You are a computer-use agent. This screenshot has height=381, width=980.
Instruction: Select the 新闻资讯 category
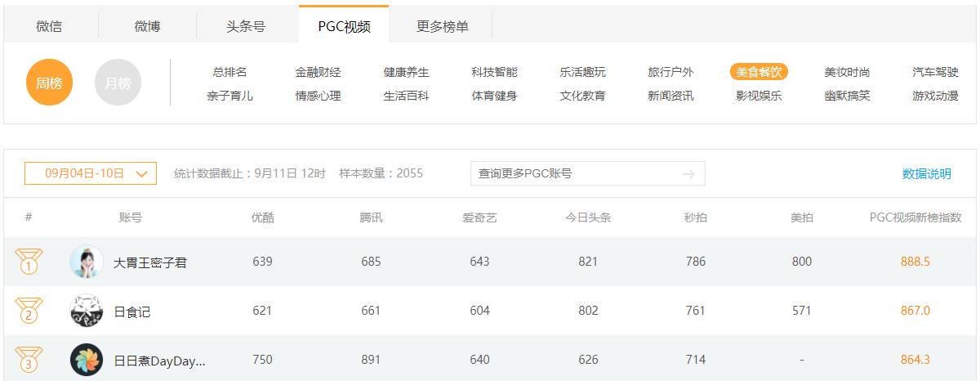(670, 96)
